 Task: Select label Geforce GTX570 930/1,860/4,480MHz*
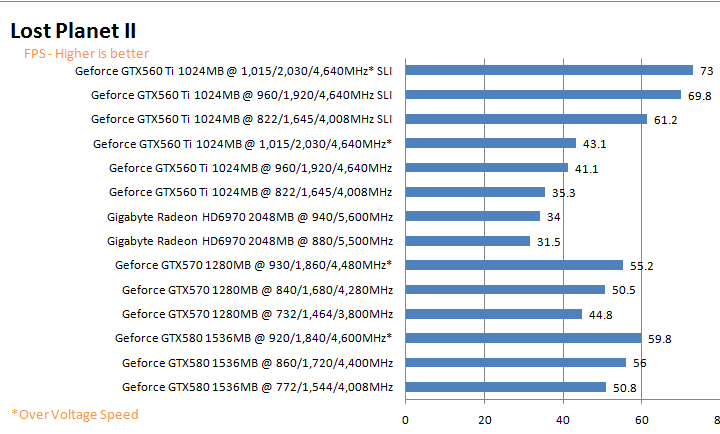tap(253, 265)
